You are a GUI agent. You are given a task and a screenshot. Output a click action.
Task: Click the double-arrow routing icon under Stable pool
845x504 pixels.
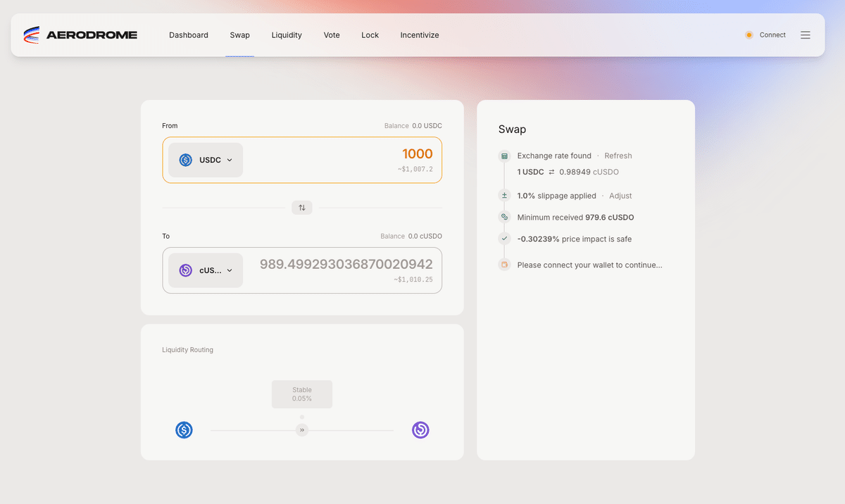pyautogui.click(x=301, y=429)
